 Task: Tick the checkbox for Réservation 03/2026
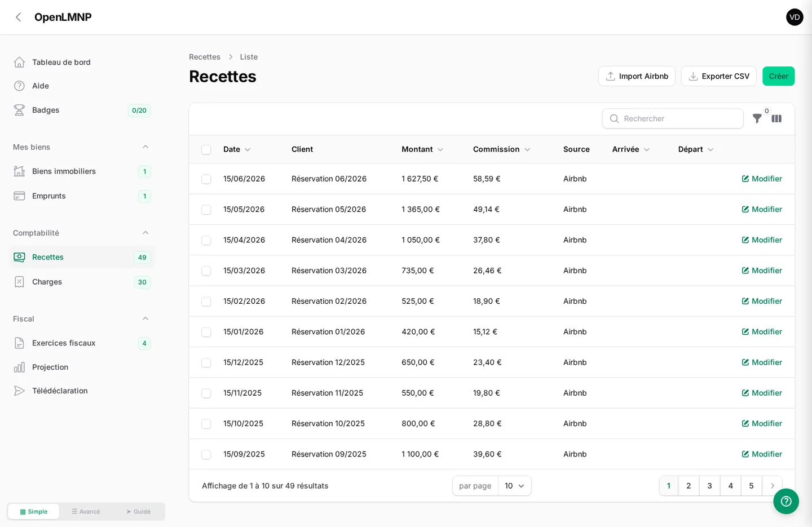[x=206, y=271]
